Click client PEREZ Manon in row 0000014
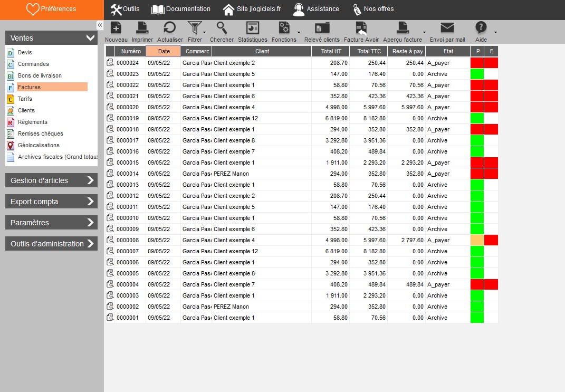 point(231,174)
